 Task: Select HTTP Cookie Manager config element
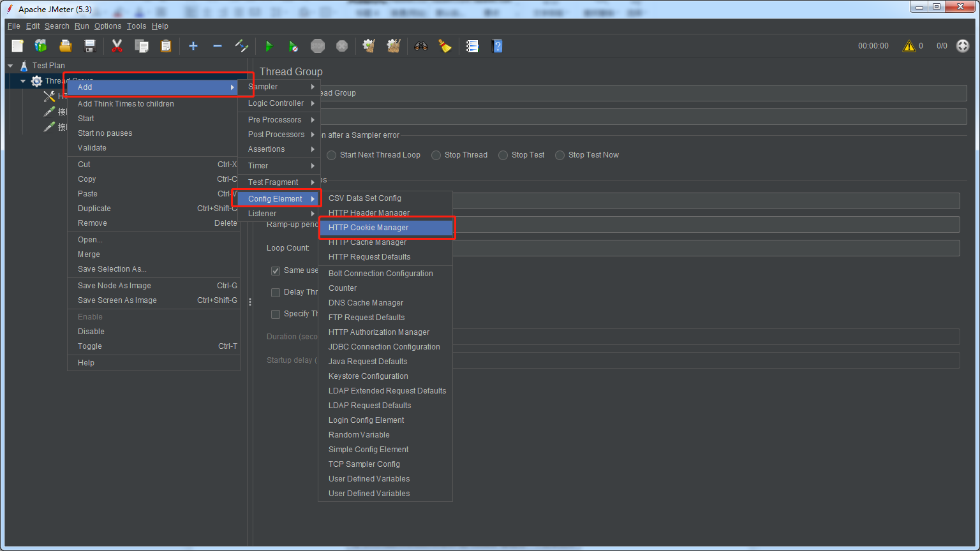pos(367,227)
